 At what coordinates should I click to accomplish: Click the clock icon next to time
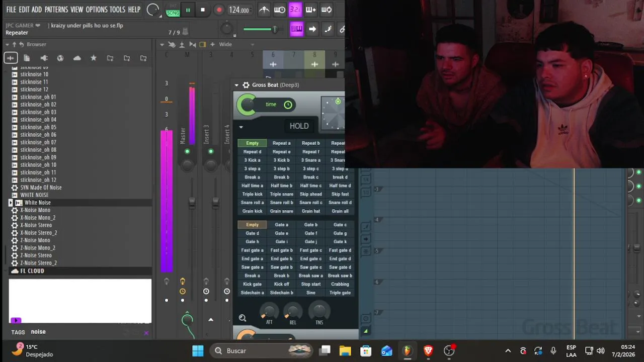pos(288,105)
